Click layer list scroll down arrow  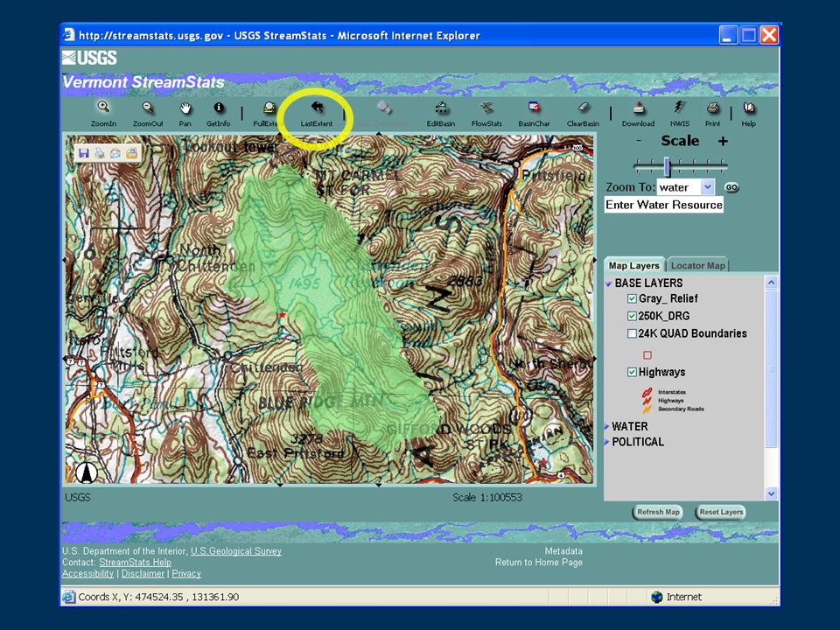[x=771, y=493]
